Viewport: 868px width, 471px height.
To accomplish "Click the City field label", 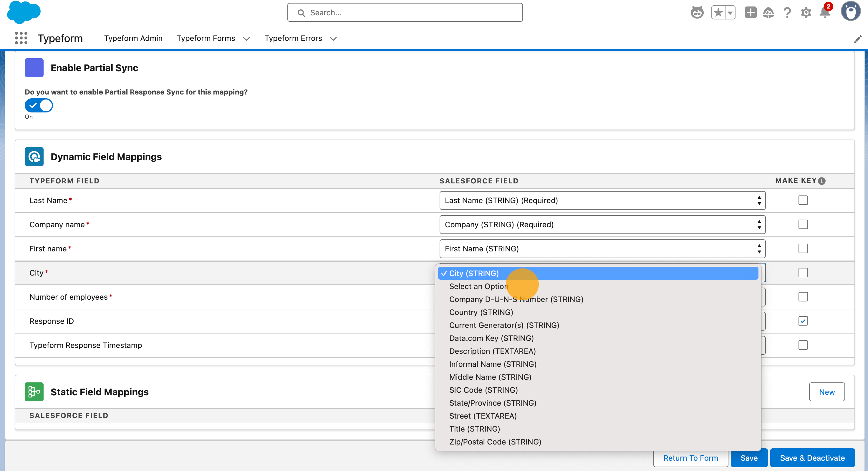I will (37, 273).
